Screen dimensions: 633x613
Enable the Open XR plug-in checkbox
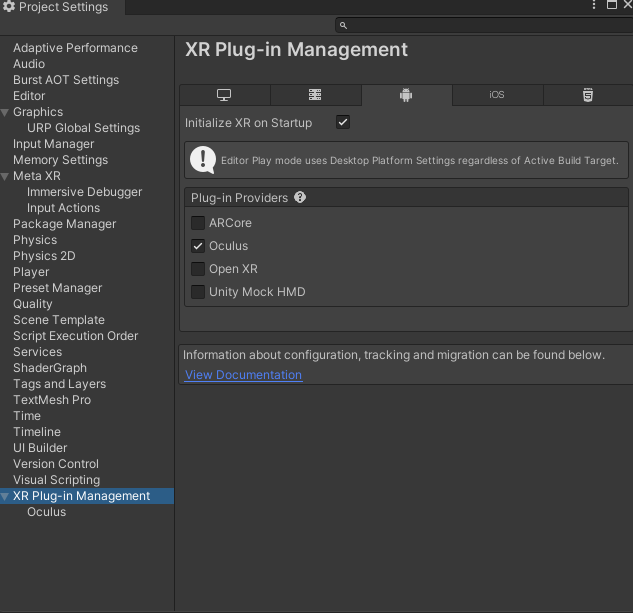[x=198, y=269]
